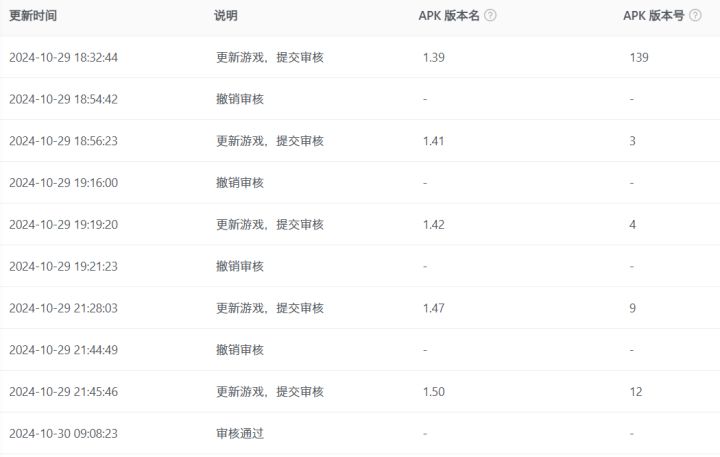
Task: Click version code 139 cell
Action: pyautogui.click(x=639, y=58)
